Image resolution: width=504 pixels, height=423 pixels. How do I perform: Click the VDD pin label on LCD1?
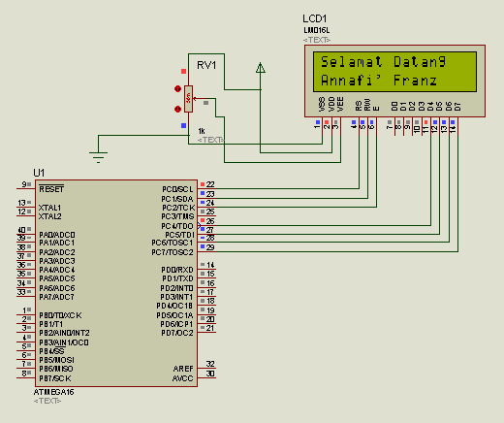click(x=331, y=104)
